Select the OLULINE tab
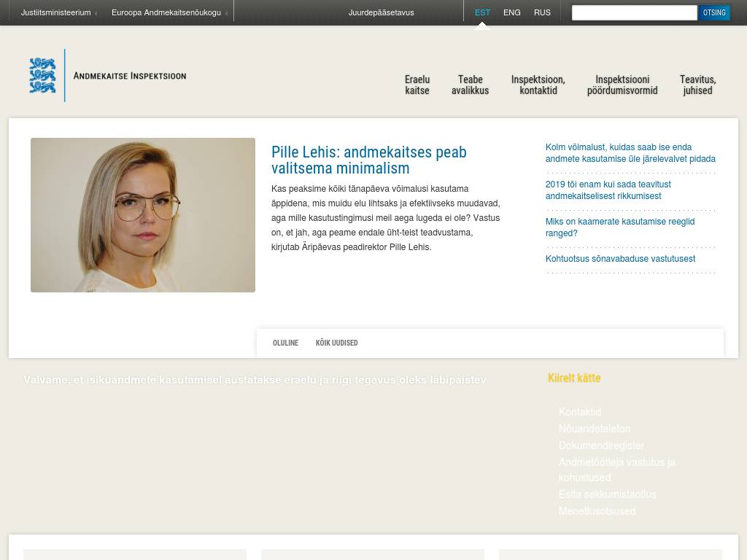The width and height of the screenshot is (747, 560). coord(285,343)
